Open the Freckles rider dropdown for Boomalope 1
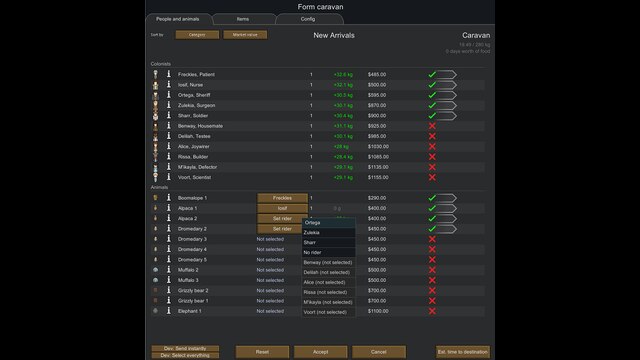The image size is (640, 360). pos(282,198)
